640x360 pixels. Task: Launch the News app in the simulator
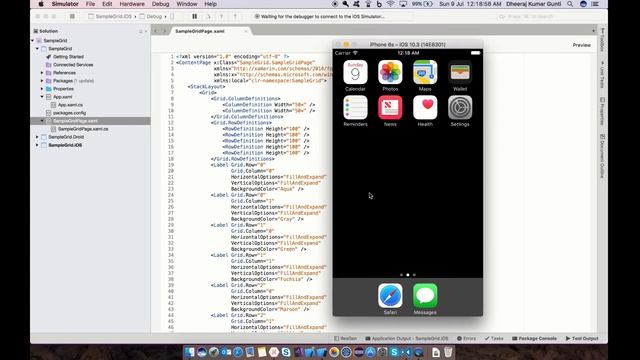pyautogui.click(x=390, y=107)
